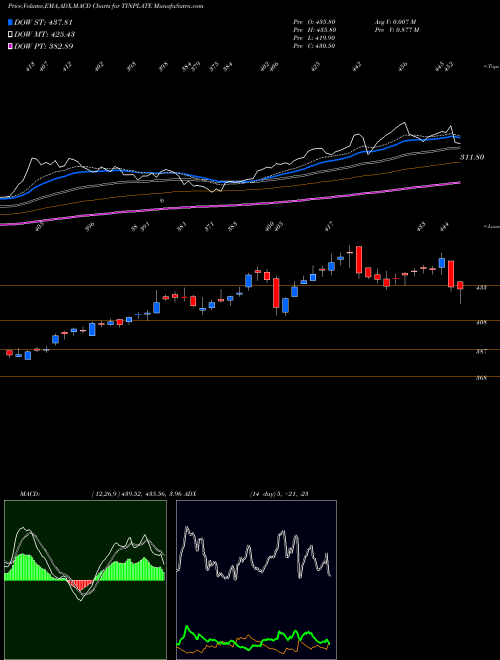Click the 368 price level label
This screenshot has height=660, width=500.
tap(481, 378)
